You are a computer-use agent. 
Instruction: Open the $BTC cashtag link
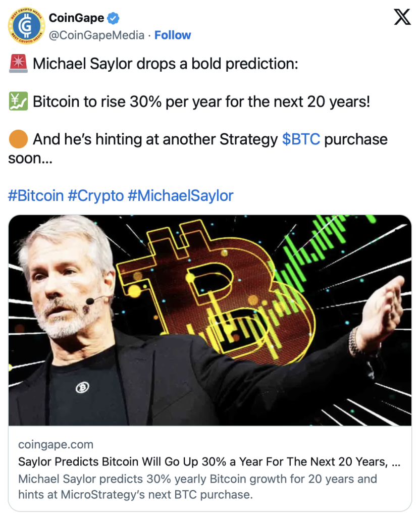point(301,139)
